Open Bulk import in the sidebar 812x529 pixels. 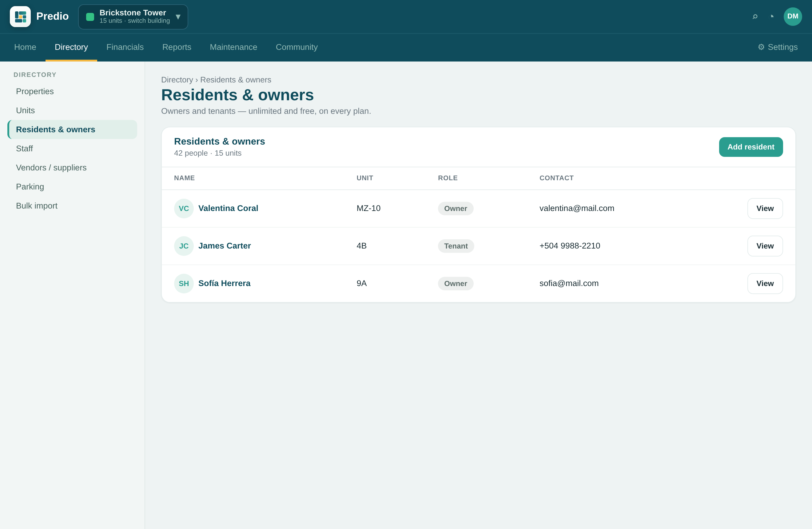72,206
